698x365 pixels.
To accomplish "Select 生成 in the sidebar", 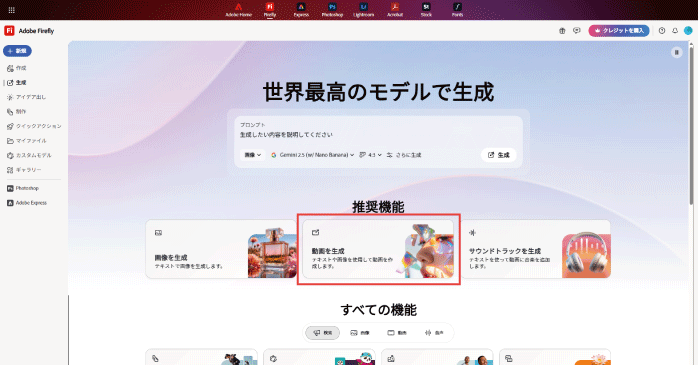I will [17, 83].
